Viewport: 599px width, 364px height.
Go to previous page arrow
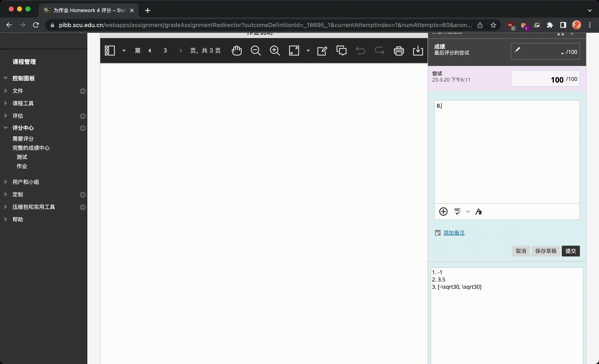coord(150,51)
